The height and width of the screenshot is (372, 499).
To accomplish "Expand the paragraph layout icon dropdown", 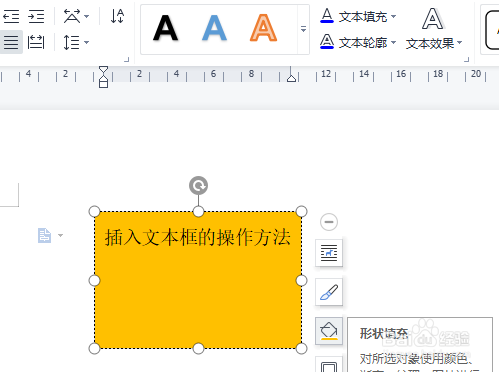I will point(60,235).
